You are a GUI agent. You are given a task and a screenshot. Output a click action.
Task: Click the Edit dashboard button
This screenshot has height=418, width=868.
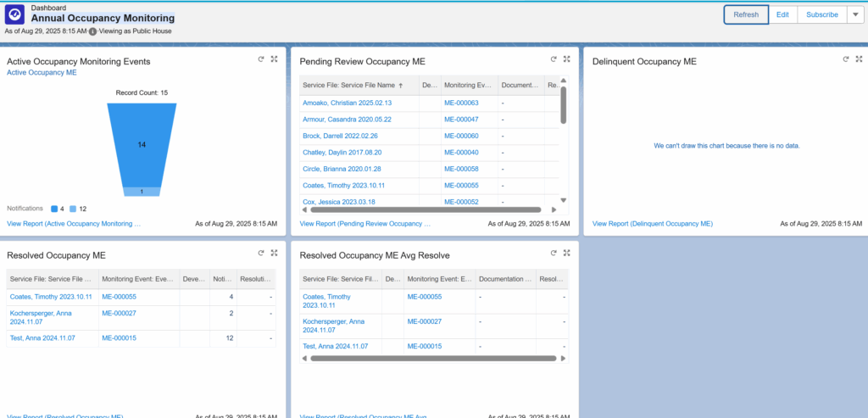pyautogui.click(x=782, y=14)
